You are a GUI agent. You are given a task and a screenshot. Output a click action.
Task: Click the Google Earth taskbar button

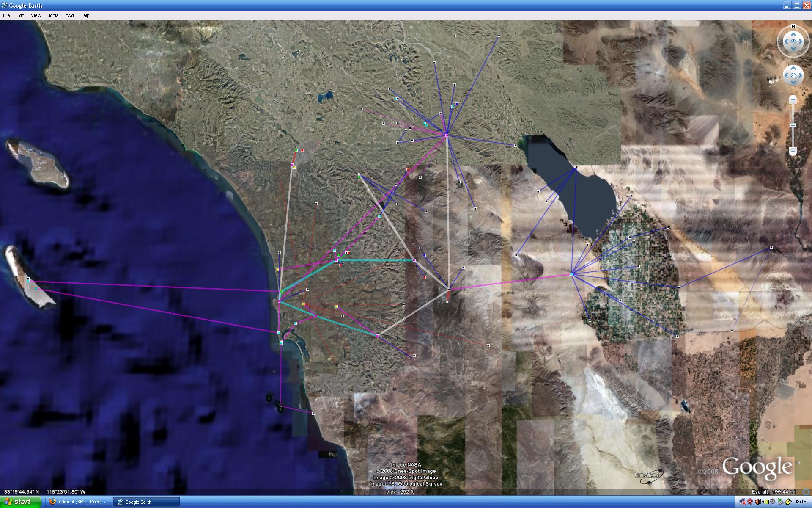point(146,502)
